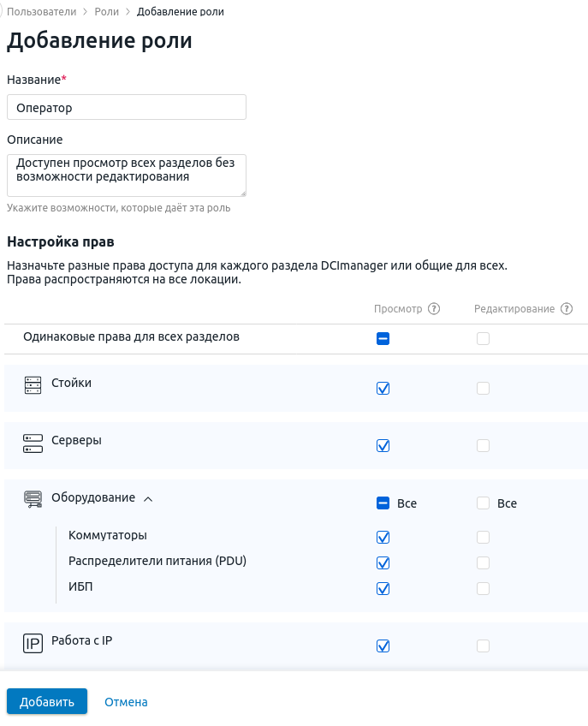Click the Добавить button
This screenshot has height=726, width=588.
pos(47,701)
